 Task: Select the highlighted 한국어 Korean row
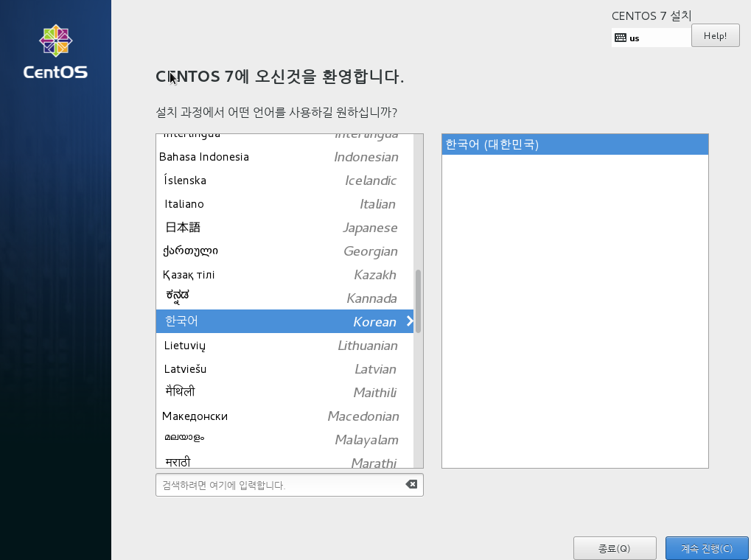pyautogui.click(x=284, y=321)
